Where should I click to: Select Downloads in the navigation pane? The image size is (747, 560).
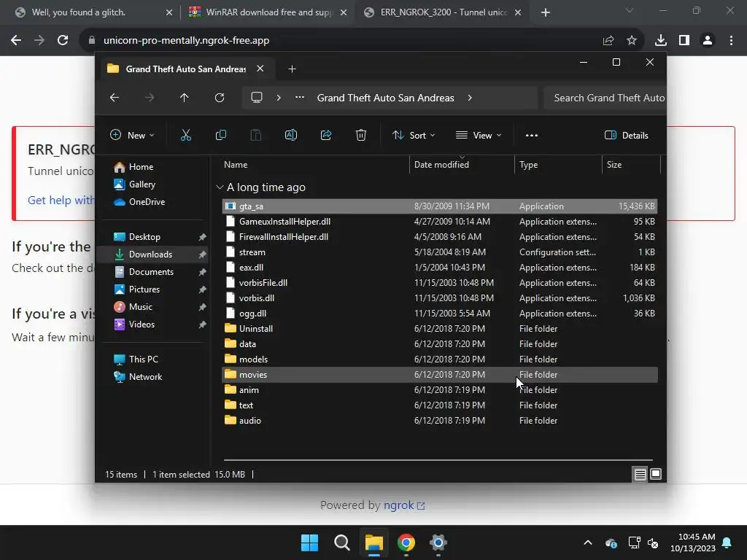coord(152,254)
